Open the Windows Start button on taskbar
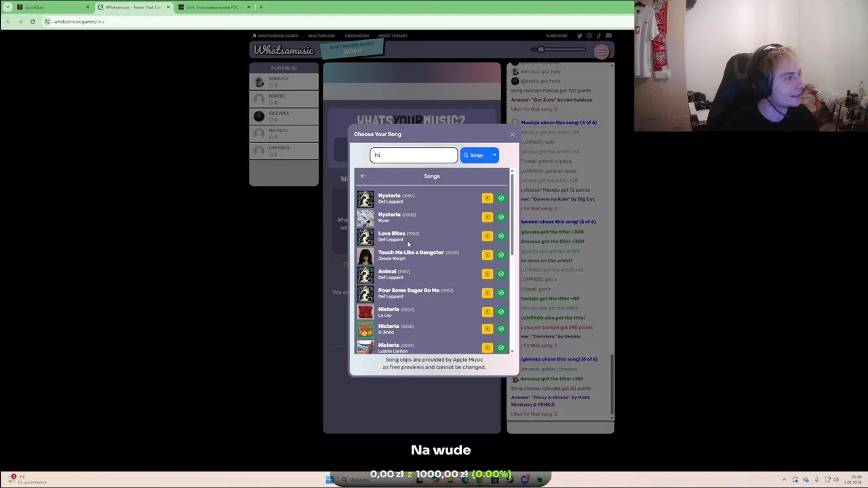868x488 pixels. [x=329, y=480]
